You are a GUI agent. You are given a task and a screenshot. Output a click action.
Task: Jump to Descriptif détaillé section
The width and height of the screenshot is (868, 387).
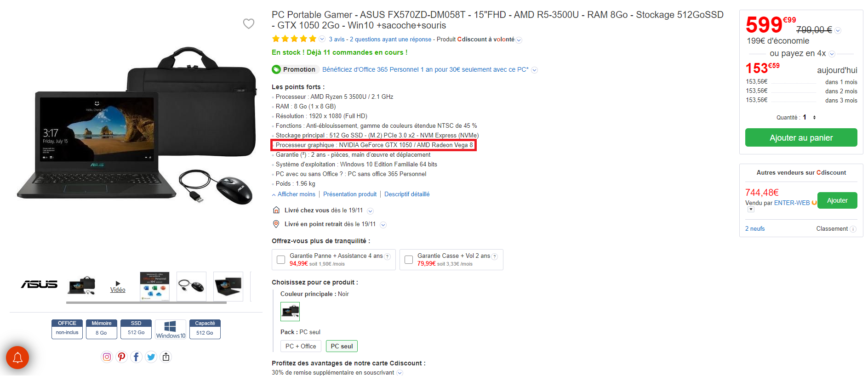(x=407, y=194)
